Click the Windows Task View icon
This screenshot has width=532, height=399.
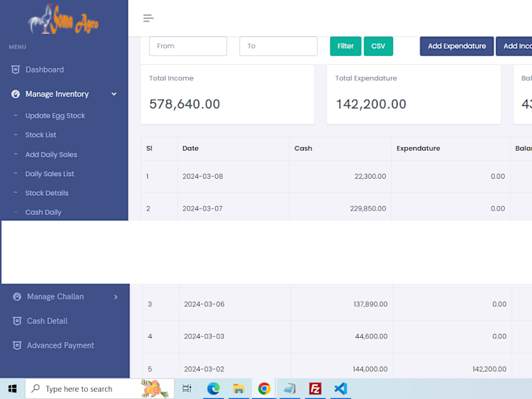[x=187, y=389]
